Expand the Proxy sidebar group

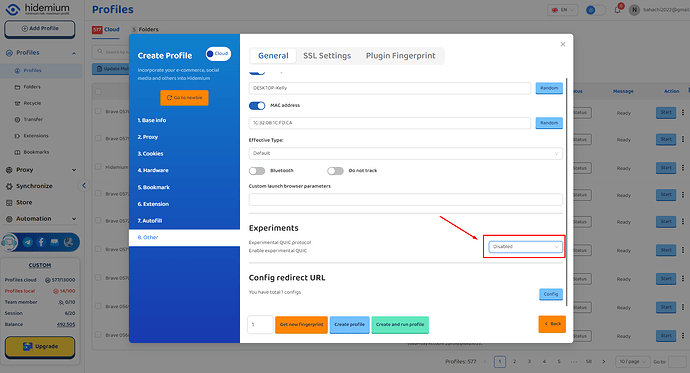point(74,170)
